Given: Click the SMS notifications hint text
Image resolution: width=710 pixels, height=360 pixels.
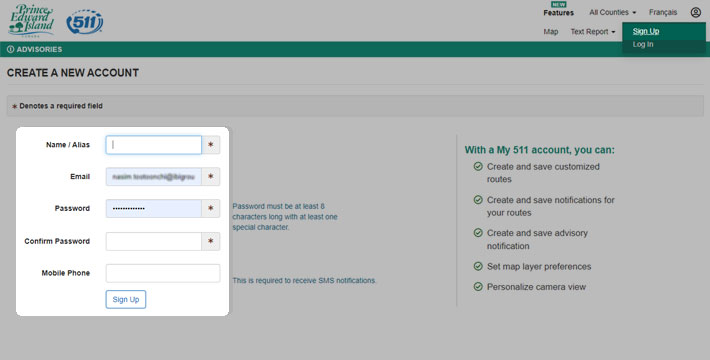Looking at the screenshot, I should [x=304, y=281].
